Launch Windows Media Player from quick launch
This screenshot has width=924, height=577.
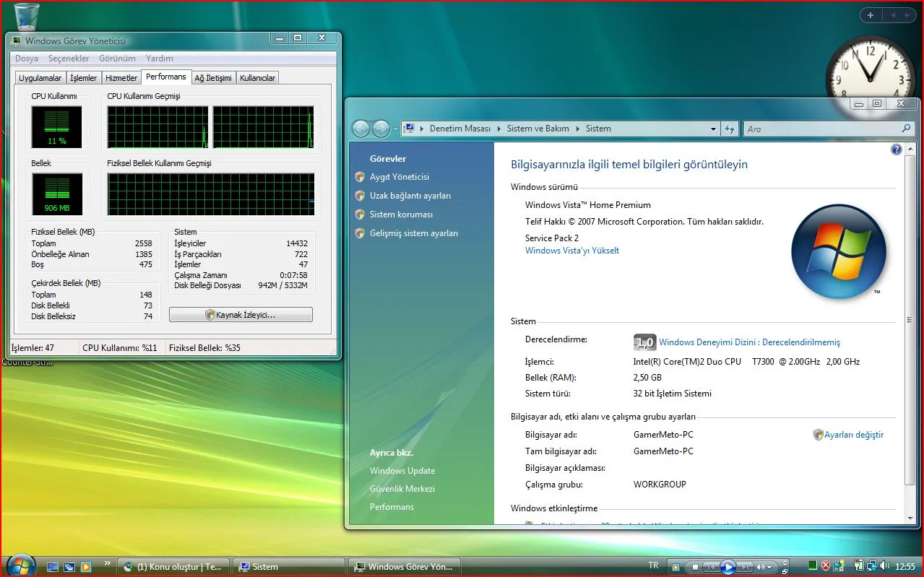86,567
